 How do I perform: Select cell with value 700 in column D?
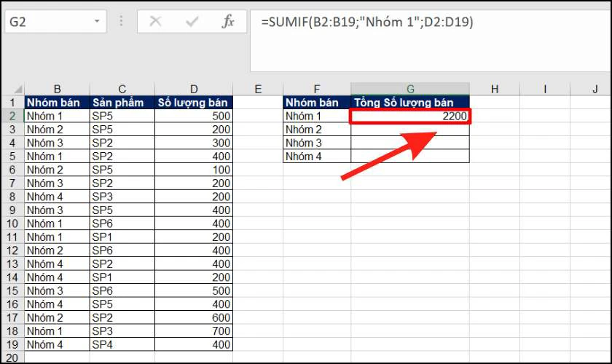(194, 331)
